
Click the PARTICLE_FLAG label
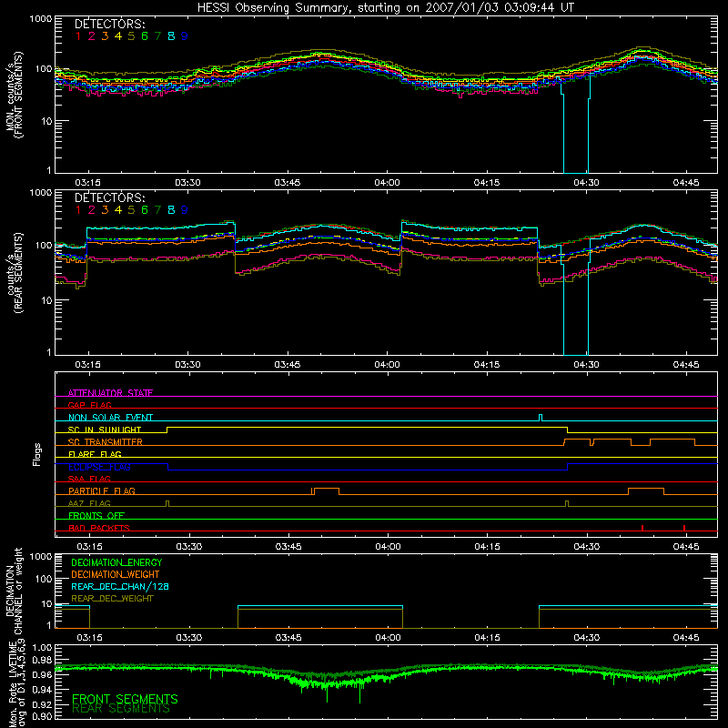102,491
